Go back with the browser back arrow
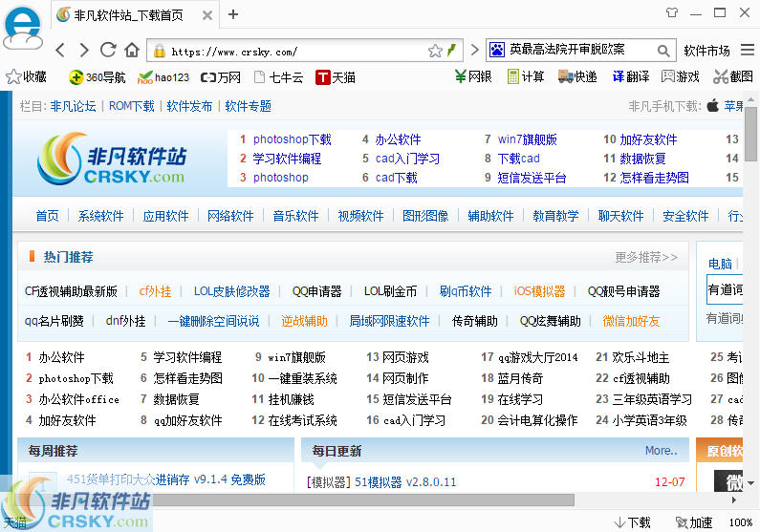 click(60, 51)
